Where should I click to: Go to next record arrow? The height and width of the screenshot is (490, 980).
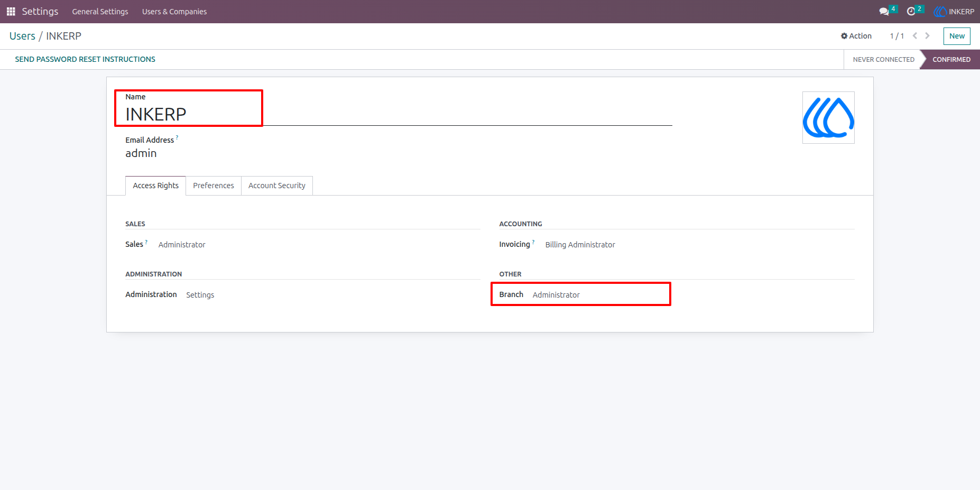coord(927,36)
